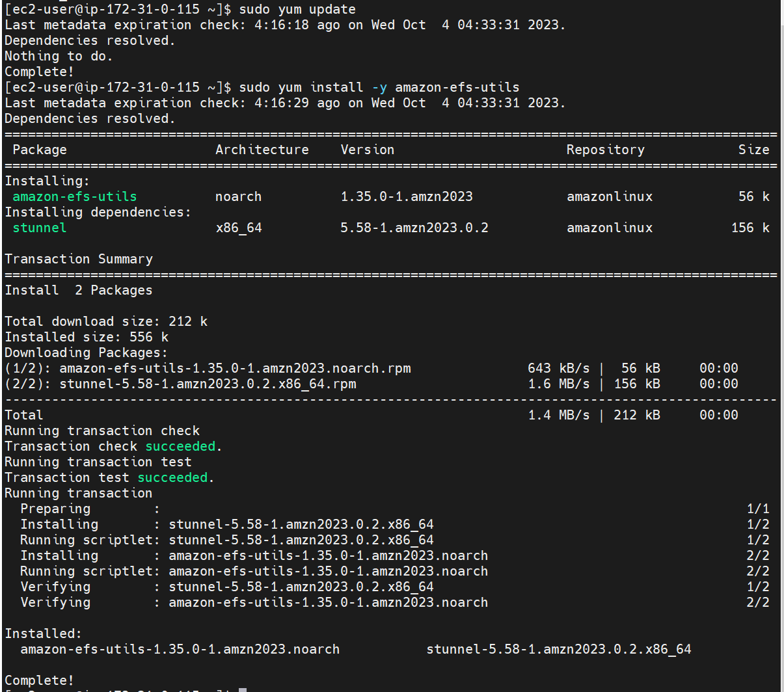784x692 pixels.
Task: Click 'Total download size: 212 k'
Action: (x=106, y=322)
